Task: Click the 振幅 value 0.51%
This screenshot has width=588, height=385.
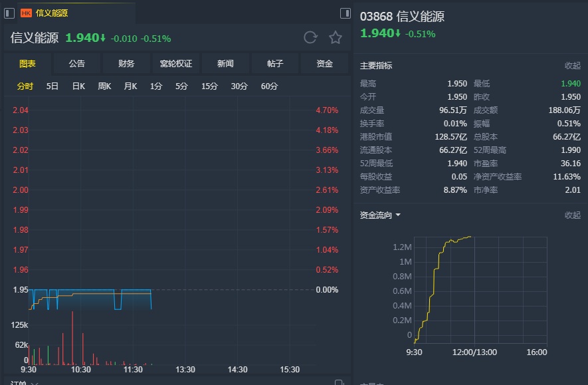Action: pos(569,124)
